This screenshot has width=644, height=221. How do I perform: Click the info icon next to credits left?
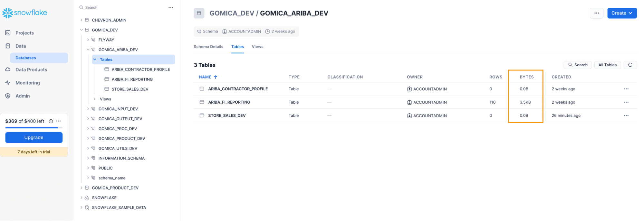click(51, 121)
